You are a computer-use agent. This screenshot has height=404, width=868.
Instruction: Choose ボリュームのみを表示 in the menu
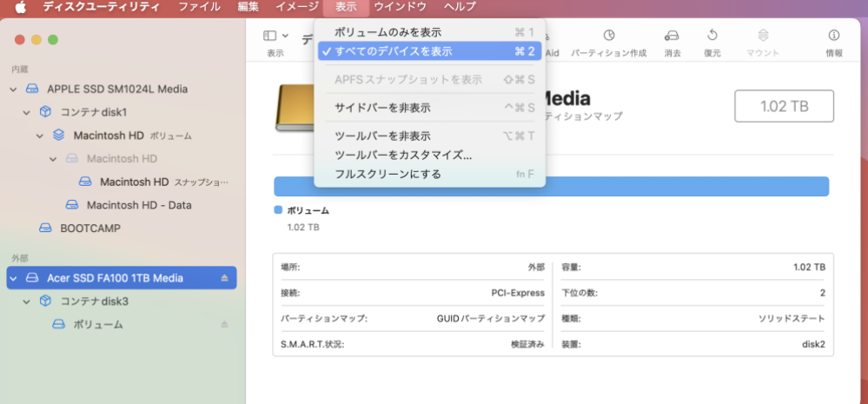click(x=429, y=33)
